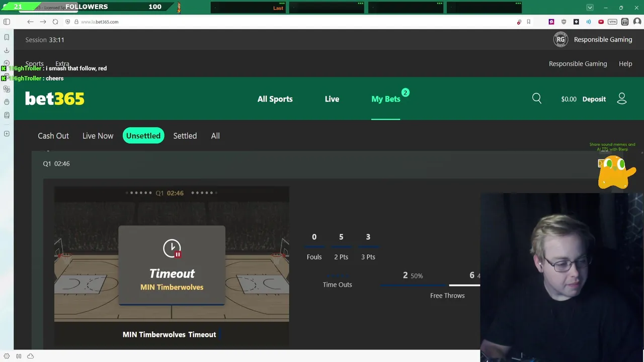644x362 pixels.
Task: Click the Deposit button
Action: [x=594, y=99]
